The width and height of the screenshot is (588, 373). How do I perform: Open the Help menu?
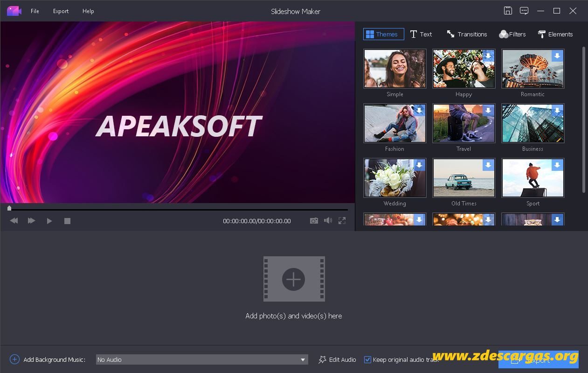tap(88, 11)
